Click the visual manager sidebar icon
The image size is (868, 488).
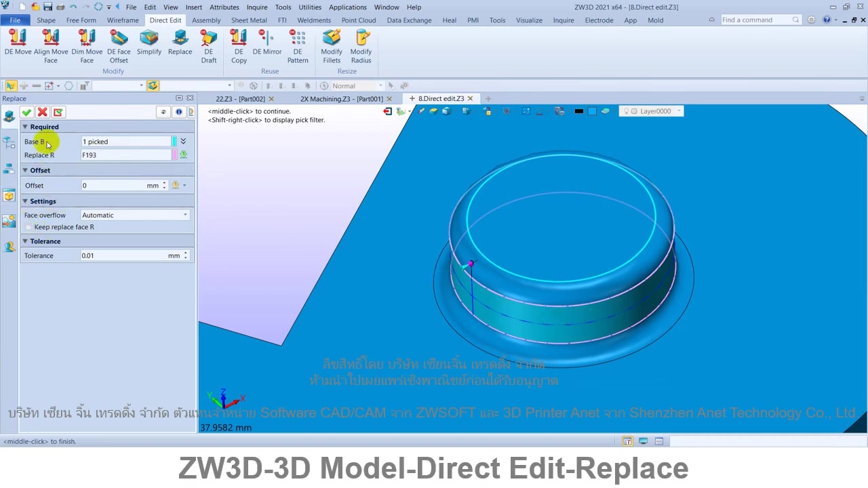point(9,222)
